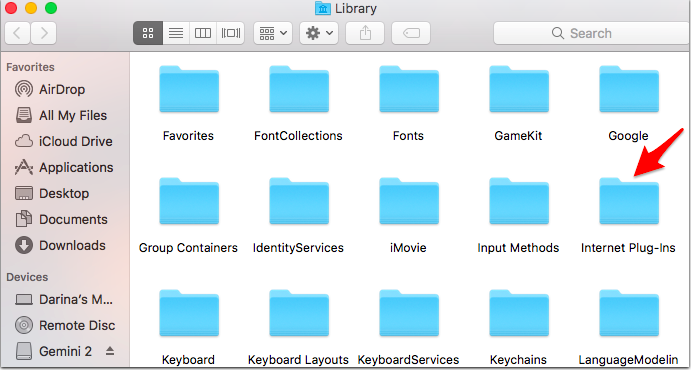Select the Google folder
This screenshot has width=691, height=370.
pyautogui.click(x=628, y=89)
